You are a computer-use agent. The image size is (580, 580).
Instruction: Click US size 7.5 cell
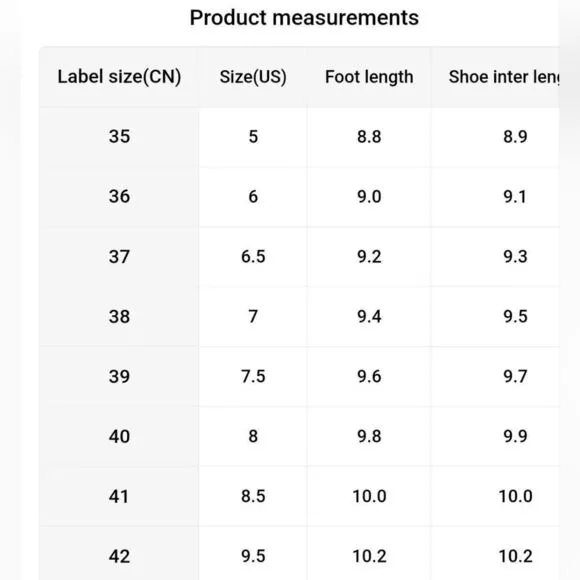pyautogui.click(x=253, y=376)
